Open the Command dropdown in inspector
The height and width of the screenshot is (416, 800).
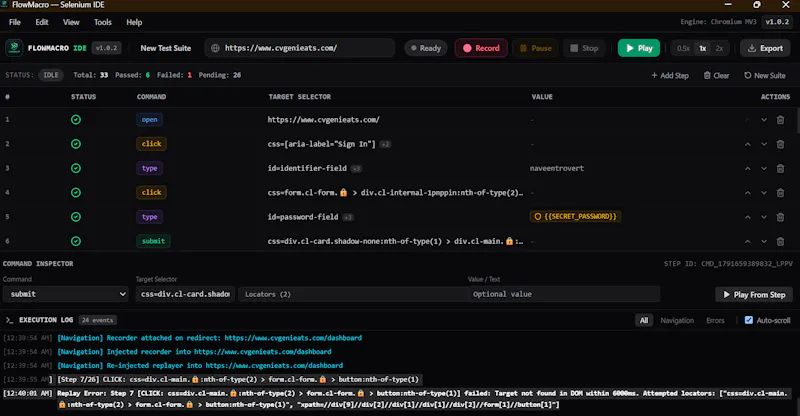(65, 294)
